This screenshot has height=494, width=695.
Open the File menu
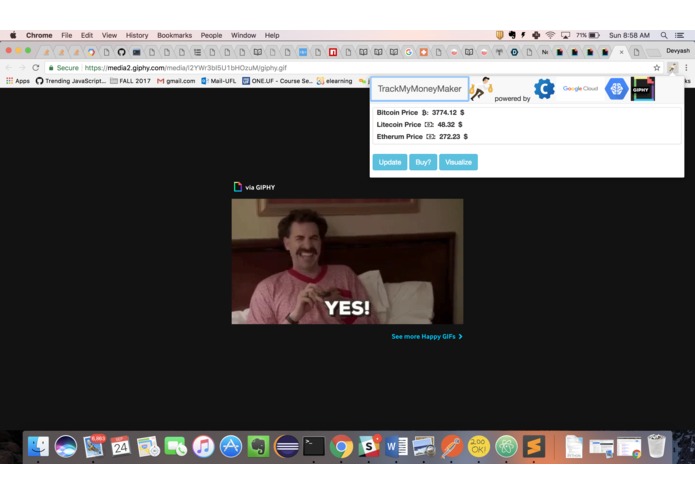click(66, 35)
